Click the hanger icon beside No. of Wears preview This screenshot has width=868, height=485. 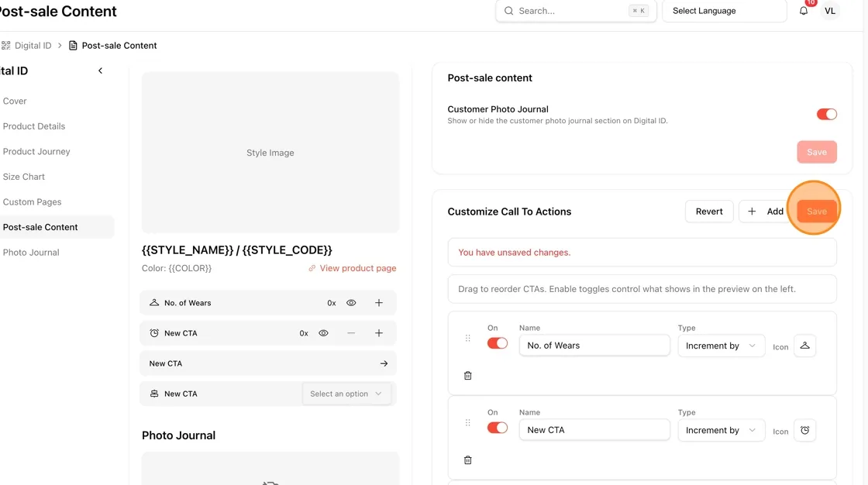point(154,303)
